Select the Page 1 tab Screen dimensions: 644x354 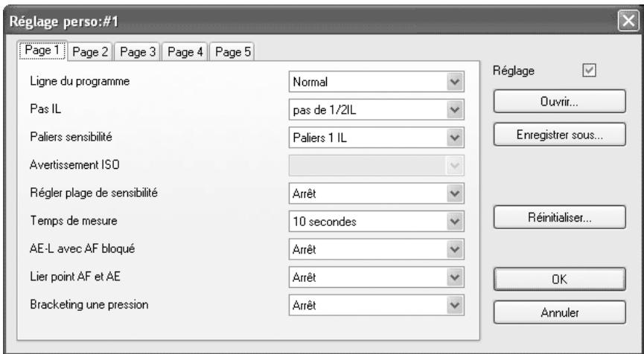pyautogui.click(x=42, y=51)
